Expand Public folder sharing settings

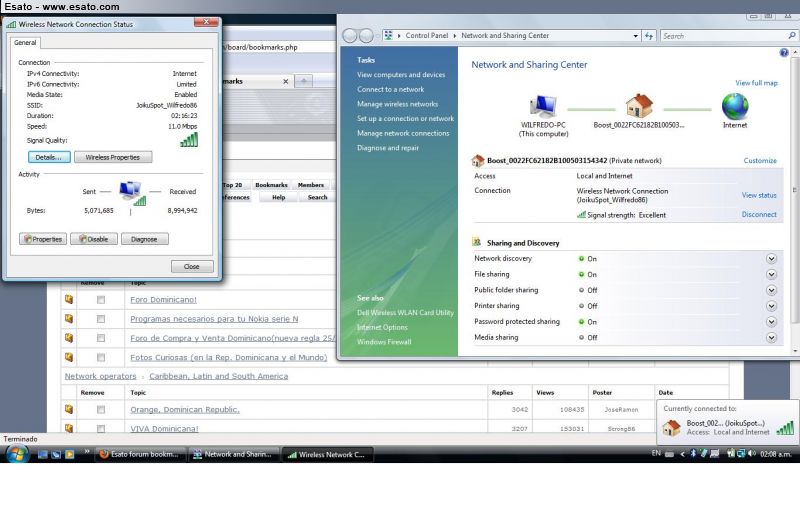click(x=771, y=290)
